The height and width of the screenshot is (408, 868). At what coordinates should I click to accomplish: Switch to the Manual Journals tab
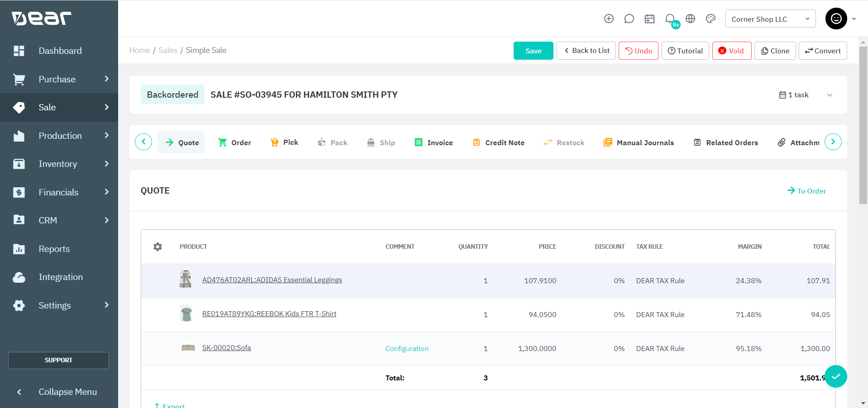(x=639, y=142)
